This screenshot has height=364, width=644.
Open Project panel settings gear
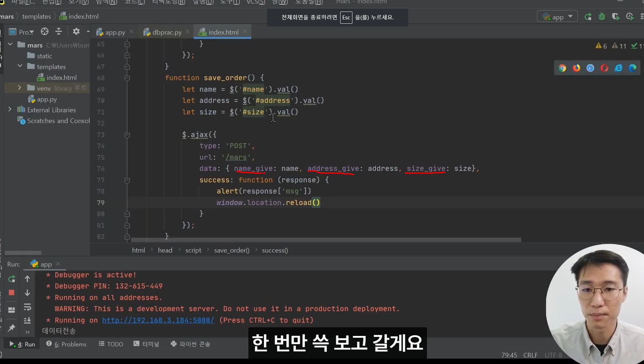76,32
